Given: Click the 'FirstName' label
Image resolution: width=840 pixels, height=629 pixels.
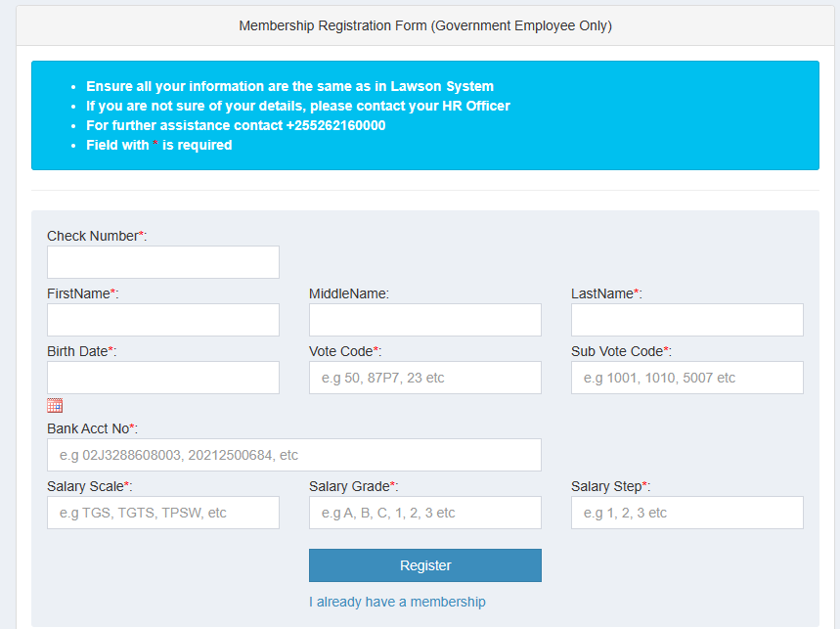Looking at the screenshot, I should [82, 293].
